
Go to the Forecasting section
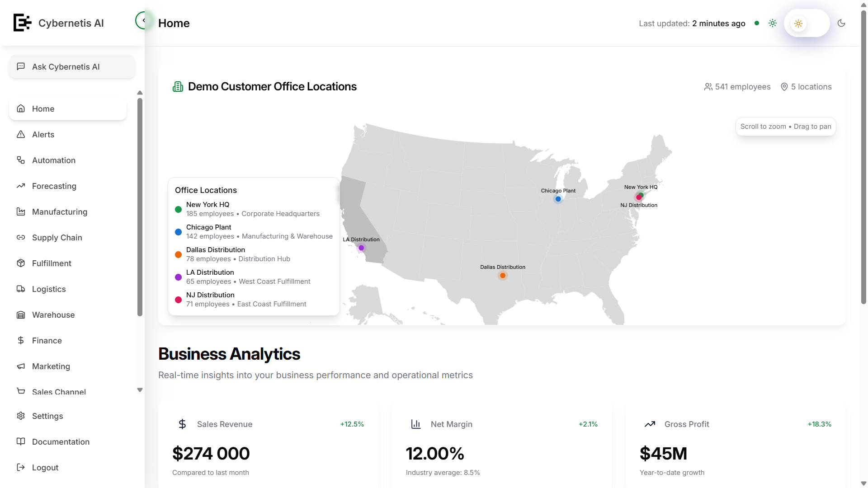(54, 186)
